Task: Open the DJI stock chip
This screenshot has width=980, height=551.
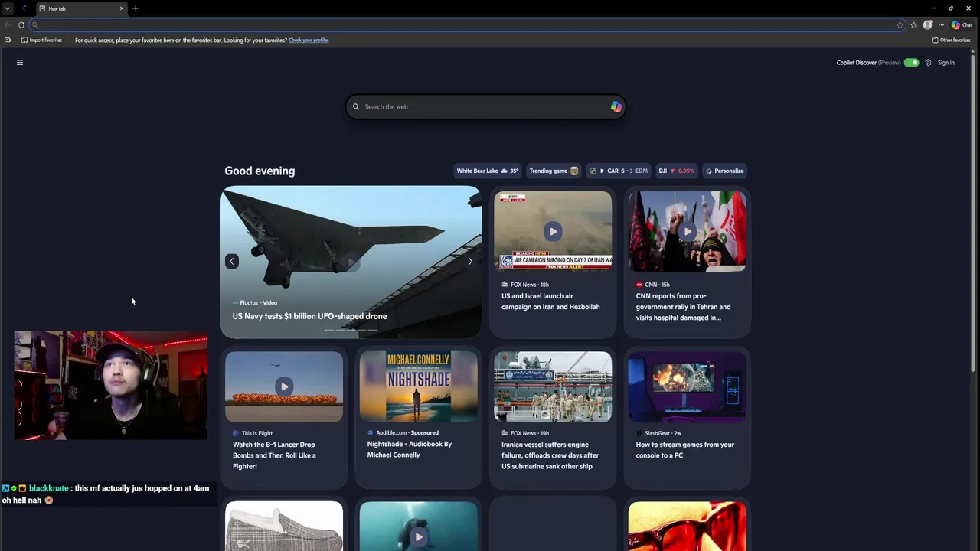Action: [x=677, y=171]
